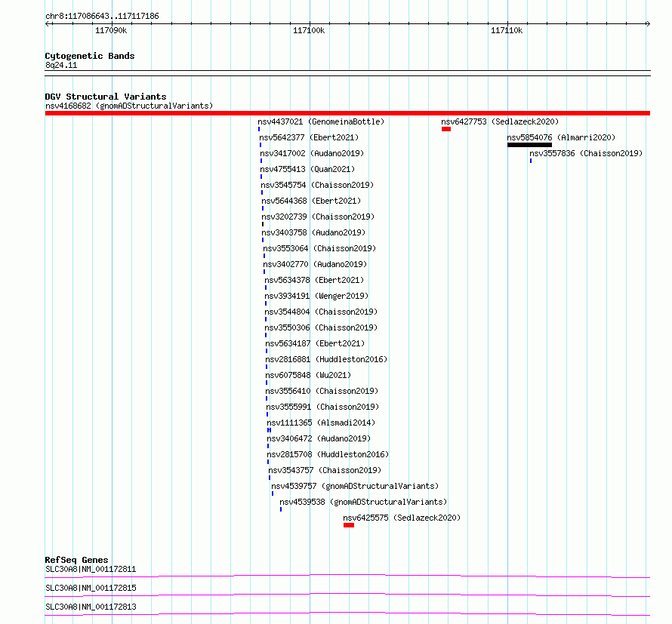Open gene SLC30A8|NM_001172811
The image size is (672, 624).
point(91,569)
